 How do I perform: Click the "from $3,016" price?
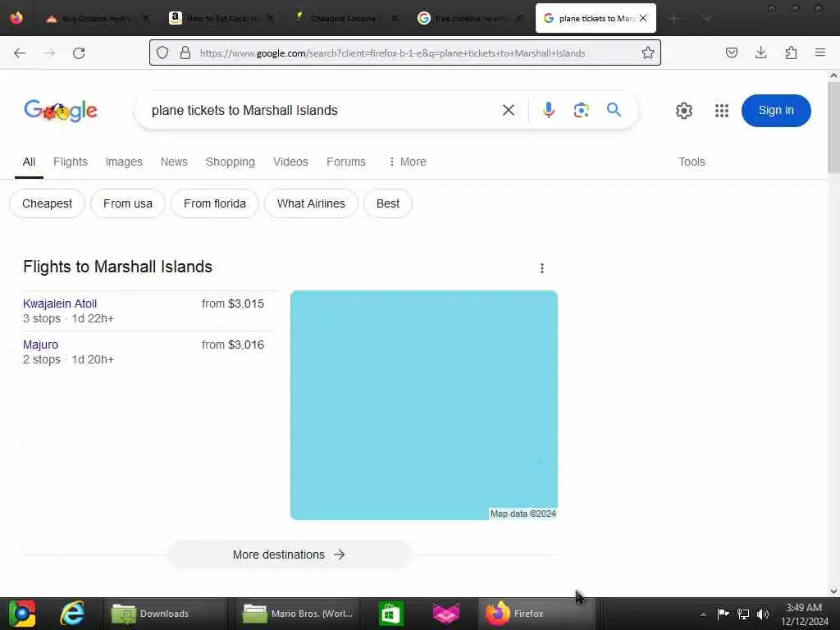(x=233, y=345)
